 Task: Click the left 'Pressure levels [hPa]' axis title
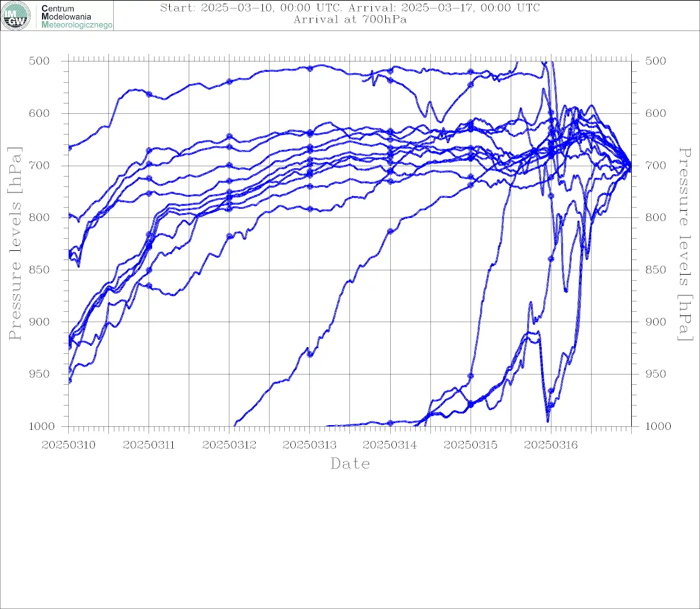[15, 244]
